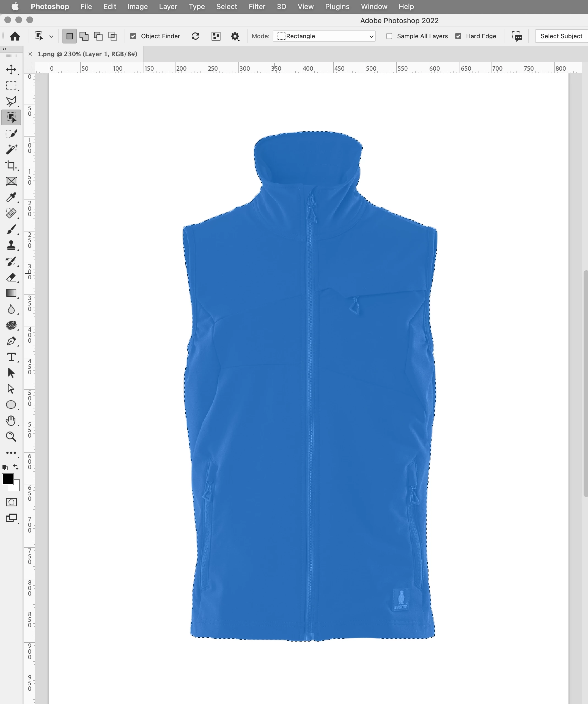The height and width of the screenshot is (704, 588).
Task: Select the Magic Wand tool
Action: pos(11,149)
